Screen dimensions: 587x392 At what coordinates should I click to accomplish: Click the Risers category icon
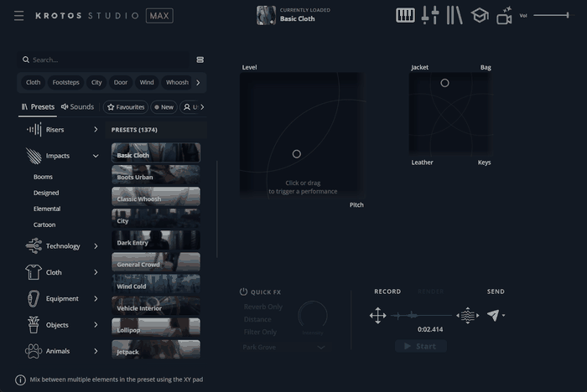[x=34, y=130]
